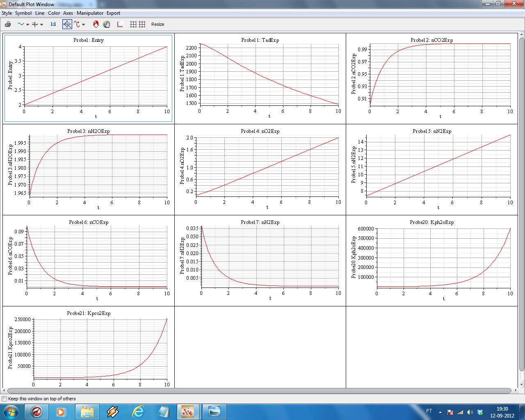Expand dropdown beside the red curve tool
The image size is (525, 420).
pyautogui.click(x=84, y=25)
